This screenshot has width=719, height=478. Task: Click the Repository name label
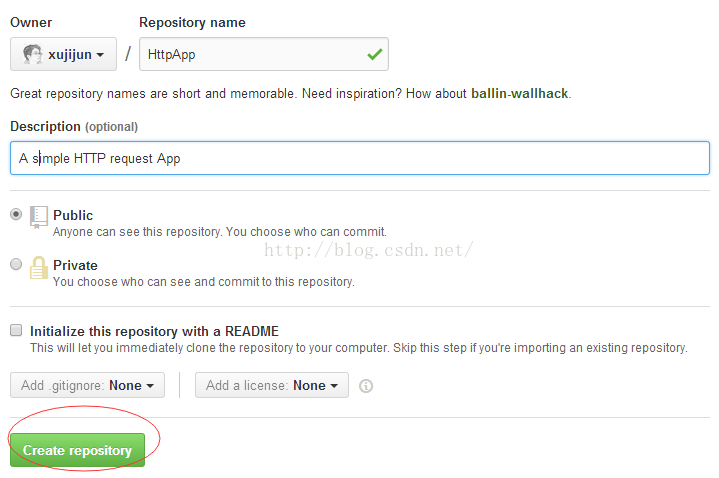pyautogui.click(x=192, y=22)
